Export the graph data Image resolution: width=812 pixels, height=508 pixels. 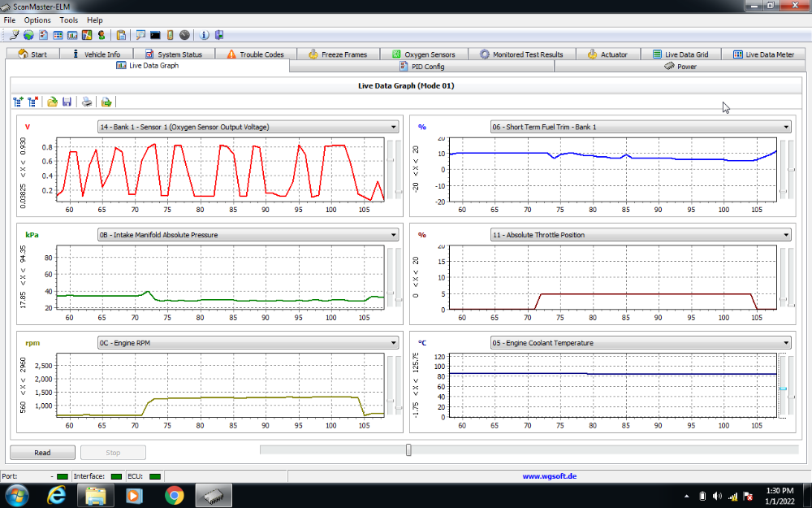click(x=105, y=102)
